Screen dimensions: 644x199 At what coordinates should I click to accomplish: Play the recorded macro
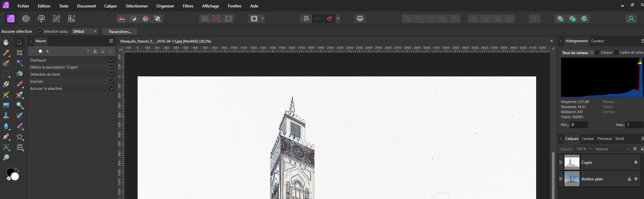[48, 51]
